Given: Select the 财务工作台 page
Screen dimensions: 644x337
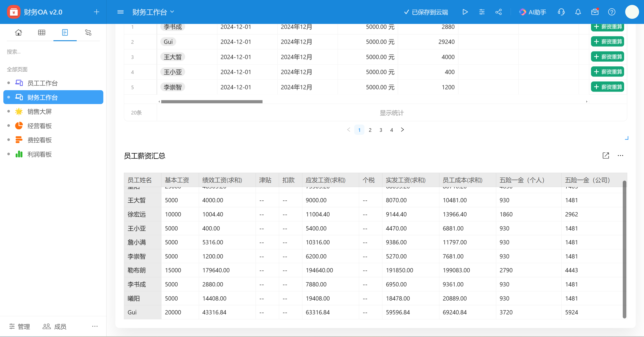Looking at the screenshot, I should [53, 97].
